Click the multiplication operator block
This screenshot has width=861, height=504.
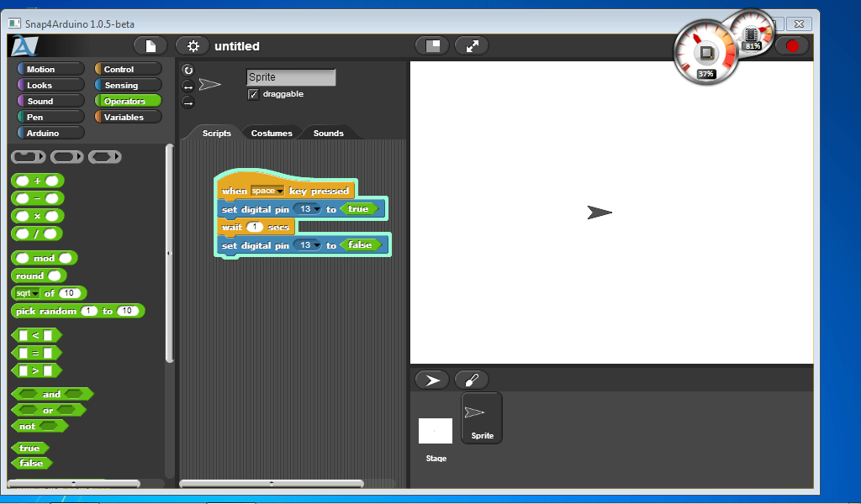pyautogui.click(x=37, y=216)
